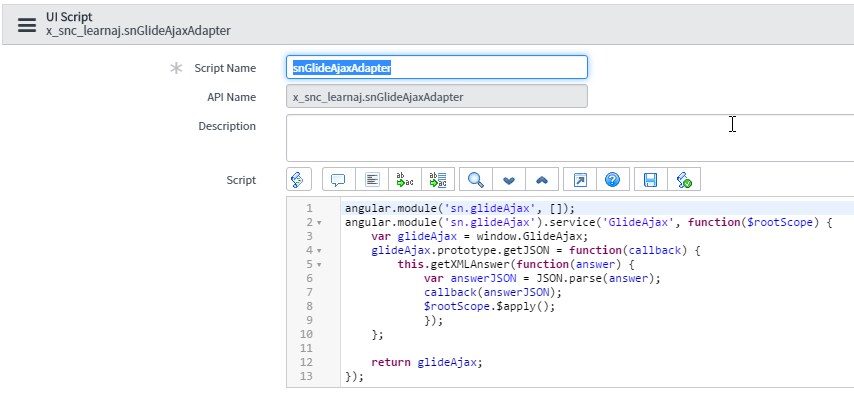The image size is (854, 394).
Task: Click line 8 '$rootScope.$apply();' code
Action: click(x=489, y=306)
